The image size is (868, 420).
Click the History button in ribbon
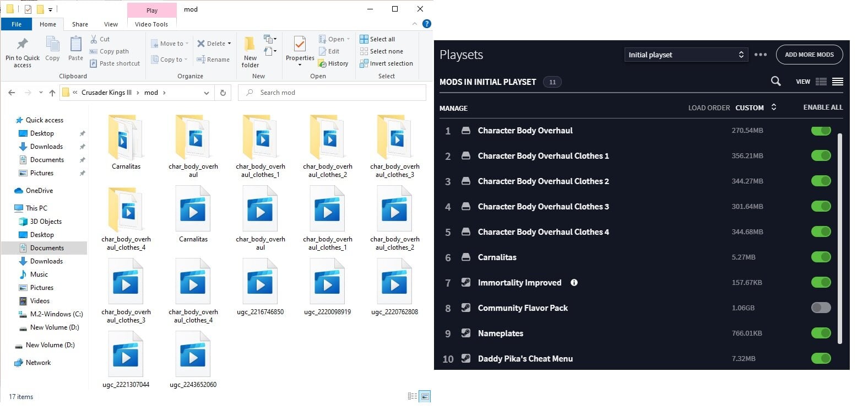click(x=333, y=63)
